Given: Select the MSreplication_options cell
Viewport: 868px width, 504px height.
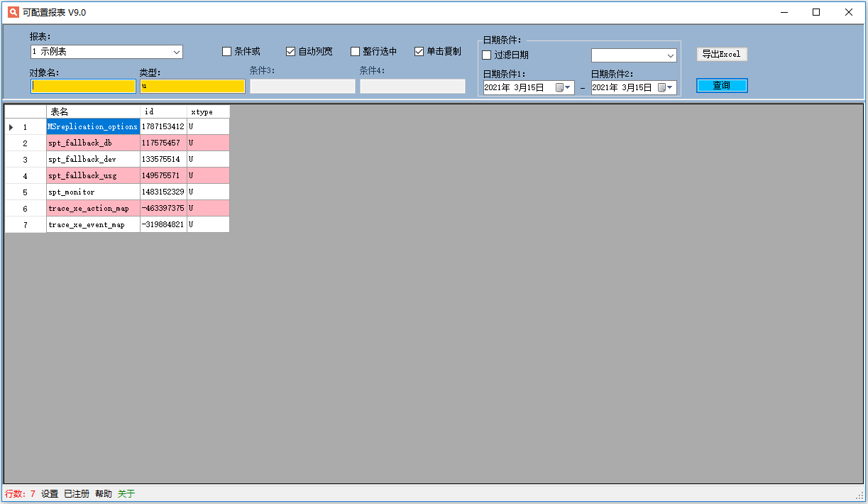Looking at the screenshot, I should [x=93, y=127].
